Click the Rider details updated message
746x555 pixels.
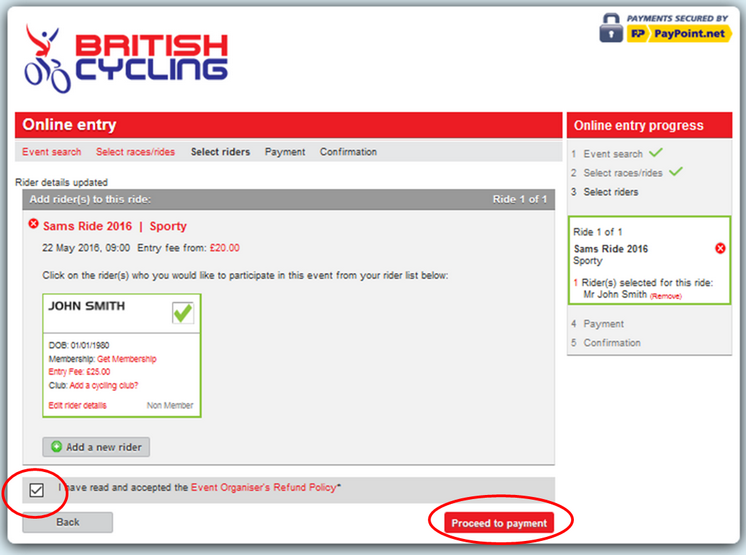pyautogui.click(x=61, y=182)
